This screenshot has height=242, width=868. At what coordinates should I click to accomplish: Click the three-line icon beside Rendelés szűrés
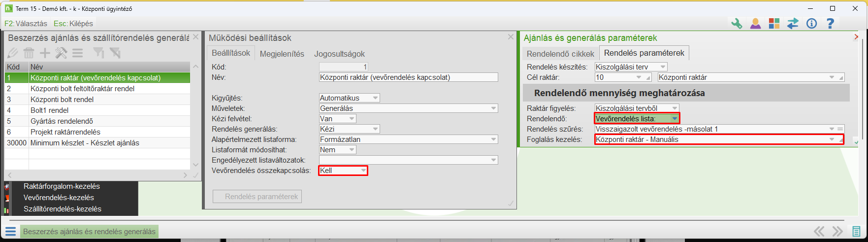coord(840,129)
